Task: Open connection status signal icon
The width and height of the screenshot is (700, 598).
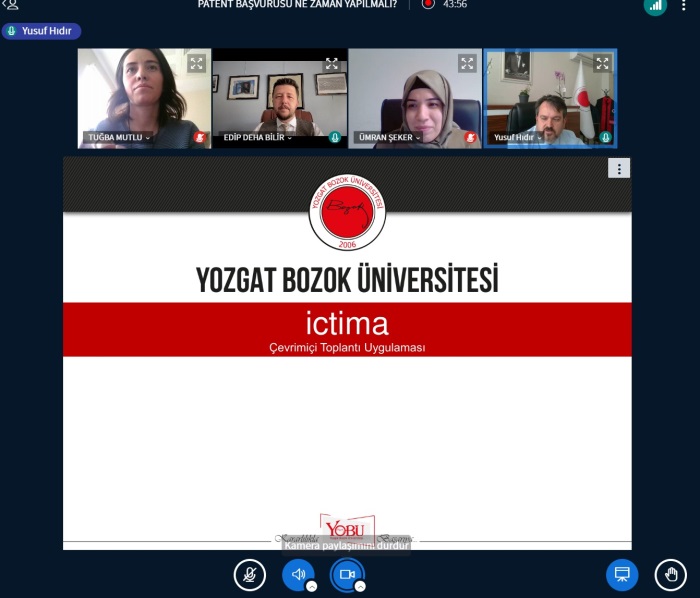Action: 655,5
